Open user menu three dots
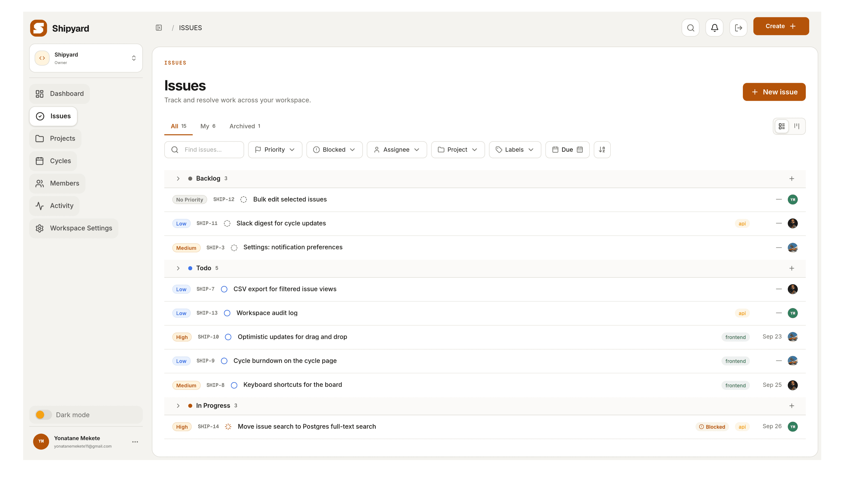868x488 pixels. [x=135, y=441]
